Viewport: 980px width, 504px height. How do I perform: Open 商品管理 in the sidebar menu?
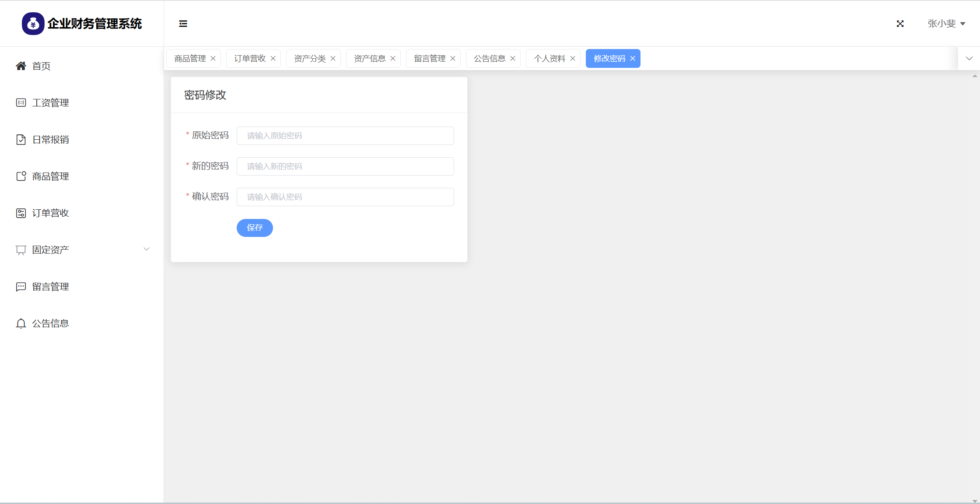50,176
